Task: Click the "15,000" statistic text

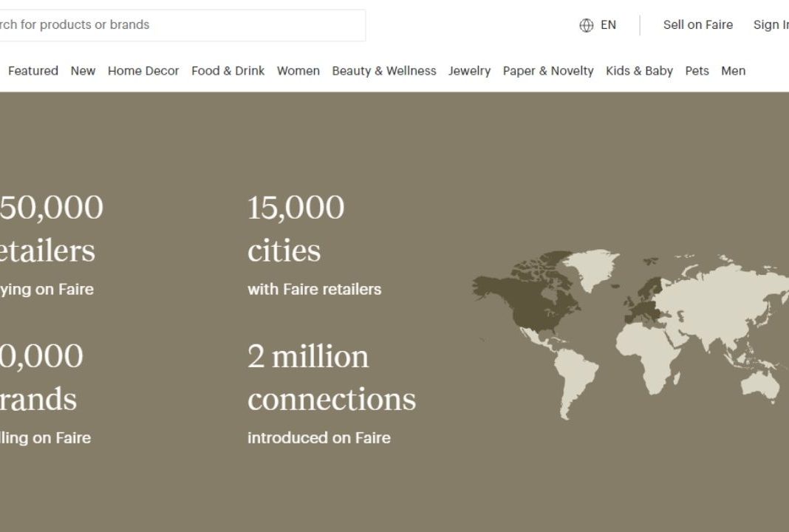Action: pos(296,208)
